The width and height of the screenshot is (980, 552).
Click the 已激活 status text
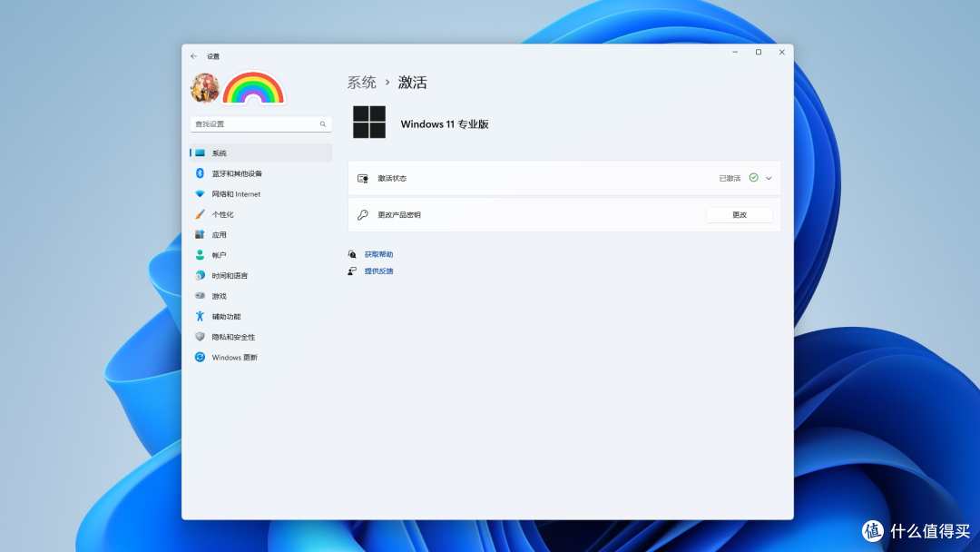coord(730,178)
